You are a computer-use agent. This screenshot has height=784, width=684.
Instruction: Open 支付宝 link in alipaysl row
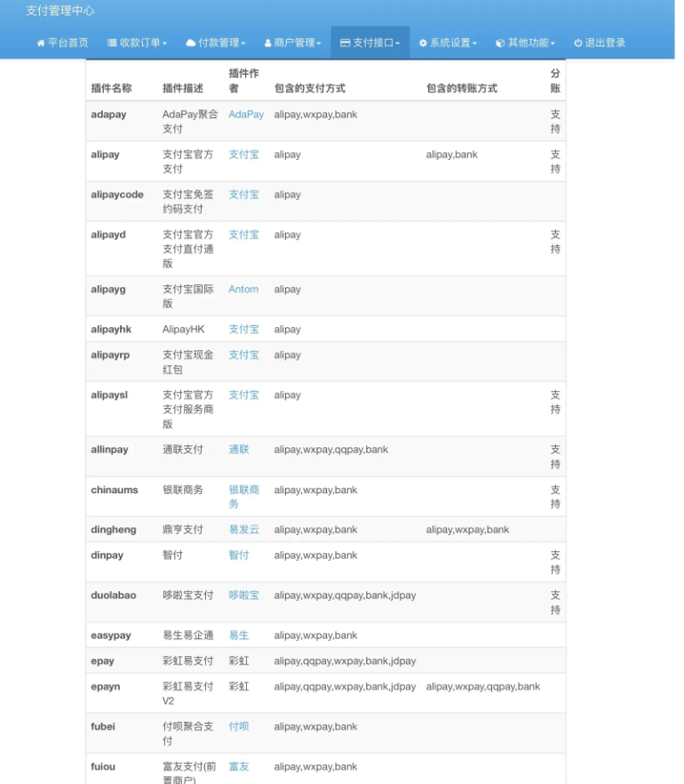243,395
